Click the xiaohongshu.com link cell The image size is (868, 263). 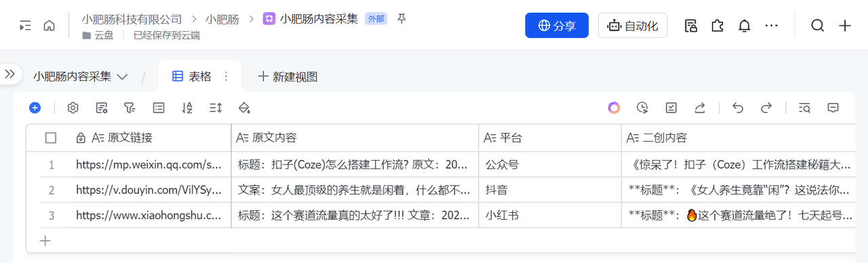point(150,216)
